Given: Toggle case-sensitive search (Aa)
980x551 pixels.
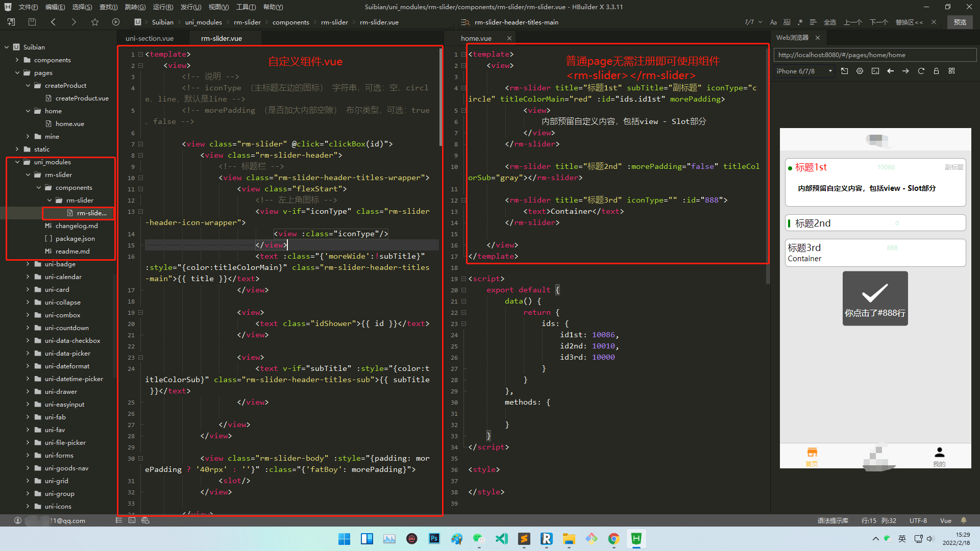Looking at the screenshot, I should [773, 22].
